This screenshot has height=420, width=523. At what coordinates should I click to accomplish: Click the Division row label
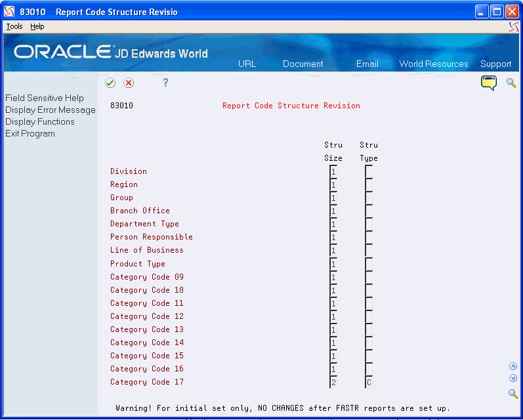[x=129, y=171]
